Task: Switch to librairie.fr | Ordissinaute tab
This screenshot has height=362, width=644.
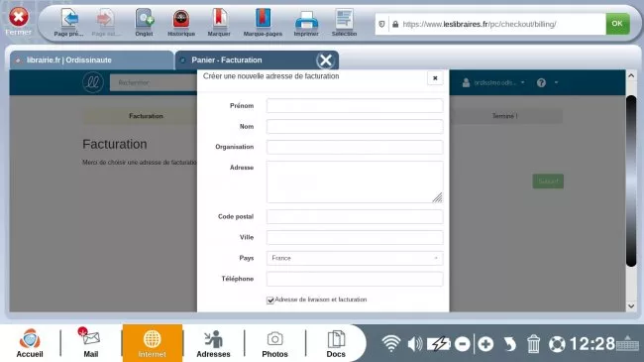Action: coord(91,60)
